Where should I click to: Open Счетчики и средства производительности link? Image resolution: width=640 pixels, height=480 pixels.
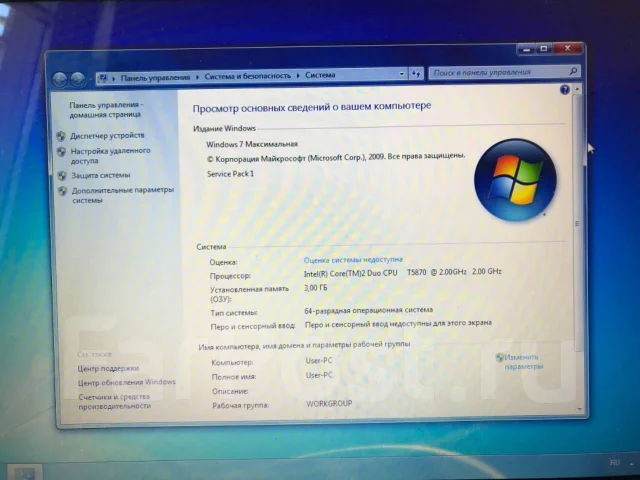pos(115,402)
